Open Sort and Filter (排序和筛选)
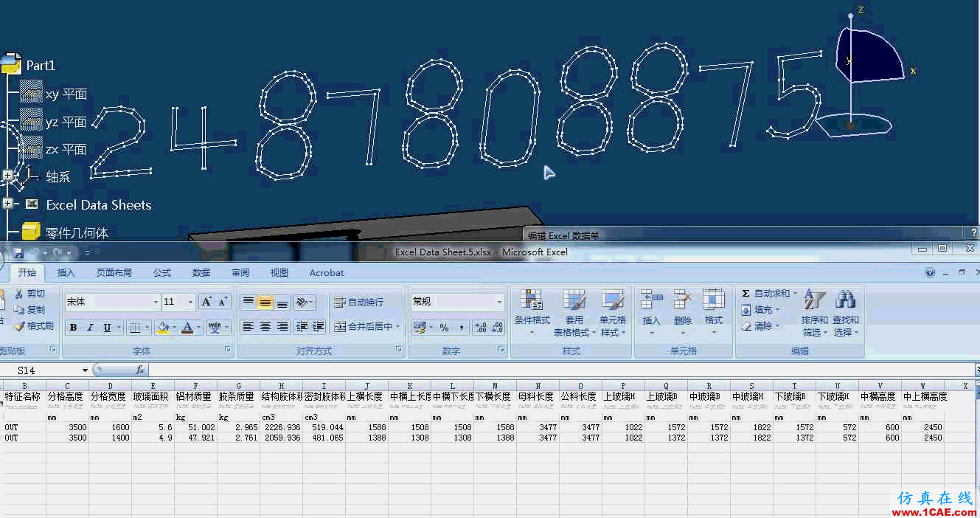The image size is (980, 518). pyautogui.click(x=815, y=313)
